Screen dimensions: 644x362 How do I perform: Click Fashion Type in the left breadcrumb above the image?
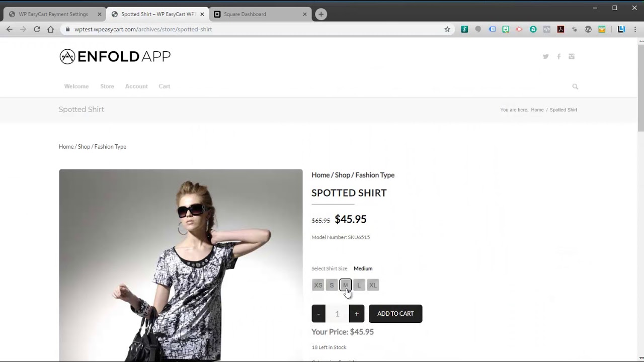pos(110,147)
